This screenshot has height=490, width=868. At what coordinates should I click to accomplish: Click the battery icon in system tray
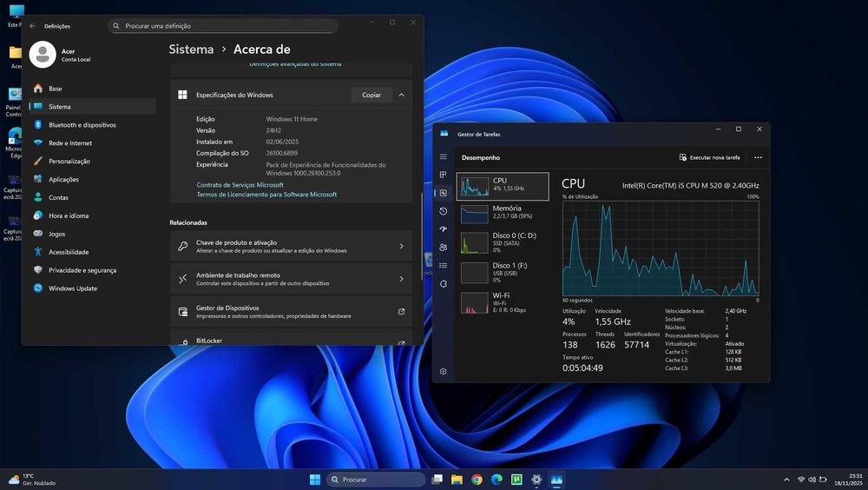823,480
